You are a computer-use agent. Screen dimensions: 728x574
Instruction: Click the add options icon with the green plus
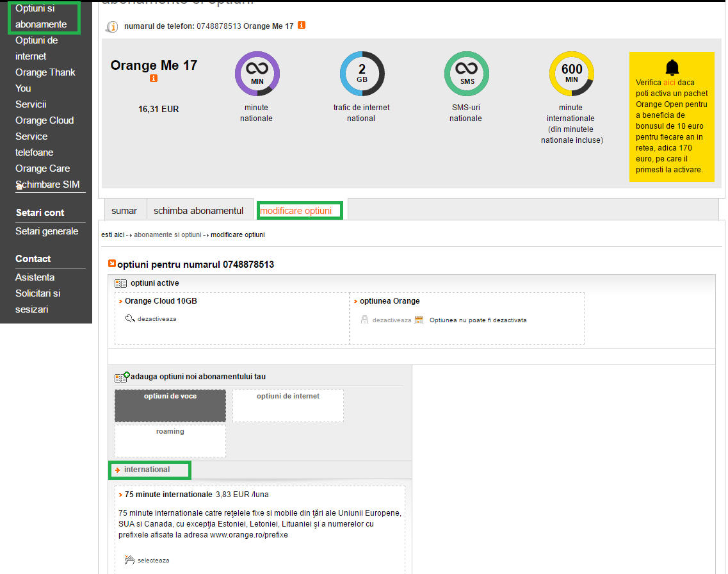122,377
